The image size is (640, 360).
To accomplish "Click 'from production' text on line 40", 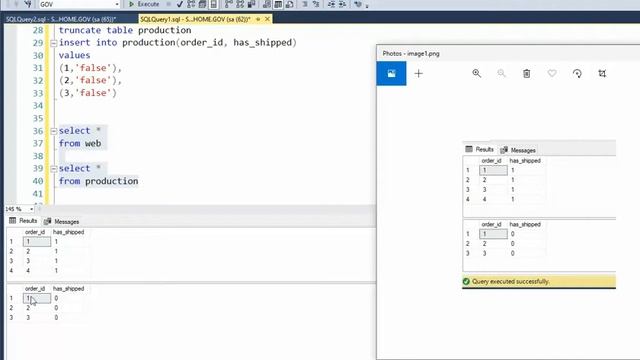I will coord(98,181).
